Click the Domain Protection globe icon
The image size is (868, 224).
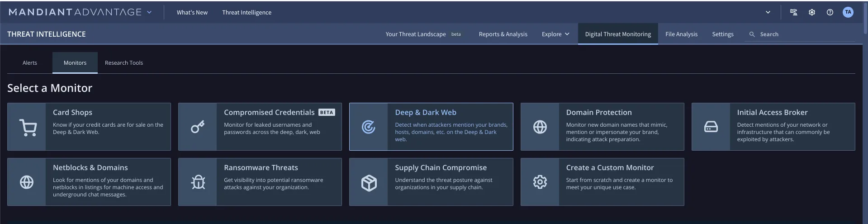click(540, 127)
